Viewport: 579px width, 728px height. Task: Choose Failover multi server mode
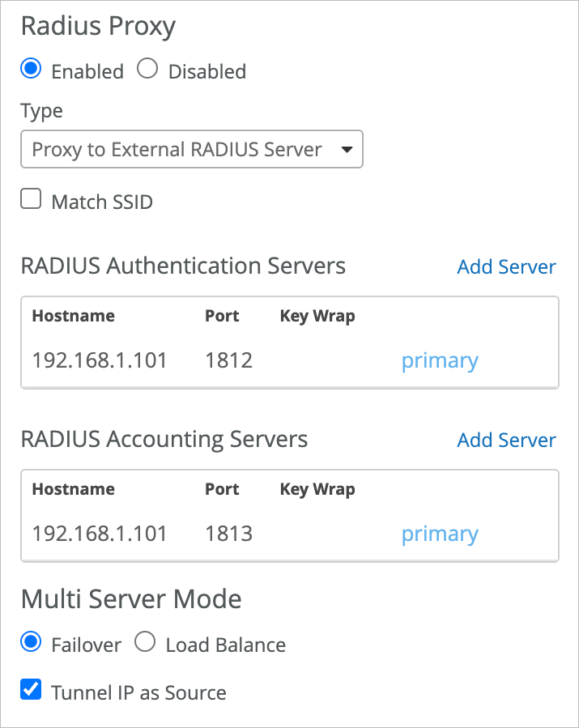point(32,644)
